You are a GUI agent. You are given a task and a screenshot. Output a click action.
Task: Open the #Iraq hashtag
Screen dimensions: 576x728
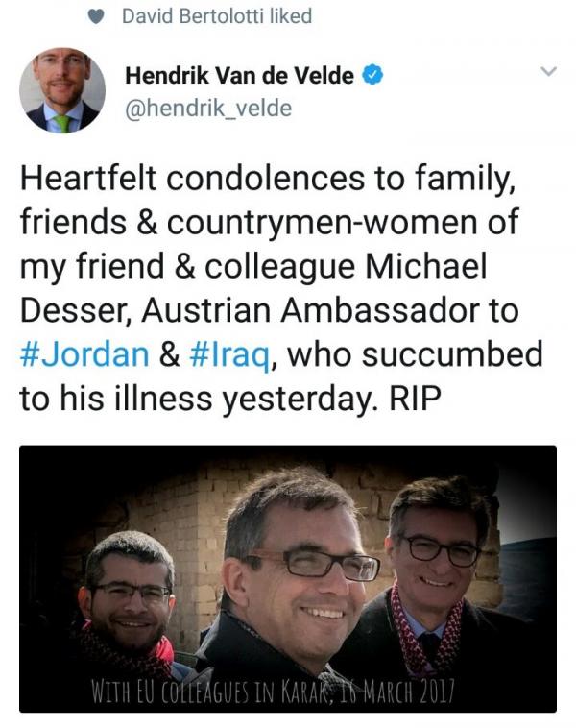(229, 355)
